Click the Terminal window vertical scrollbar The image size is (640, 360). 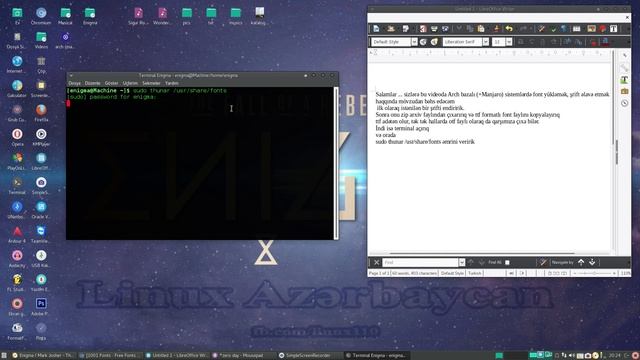336,162
